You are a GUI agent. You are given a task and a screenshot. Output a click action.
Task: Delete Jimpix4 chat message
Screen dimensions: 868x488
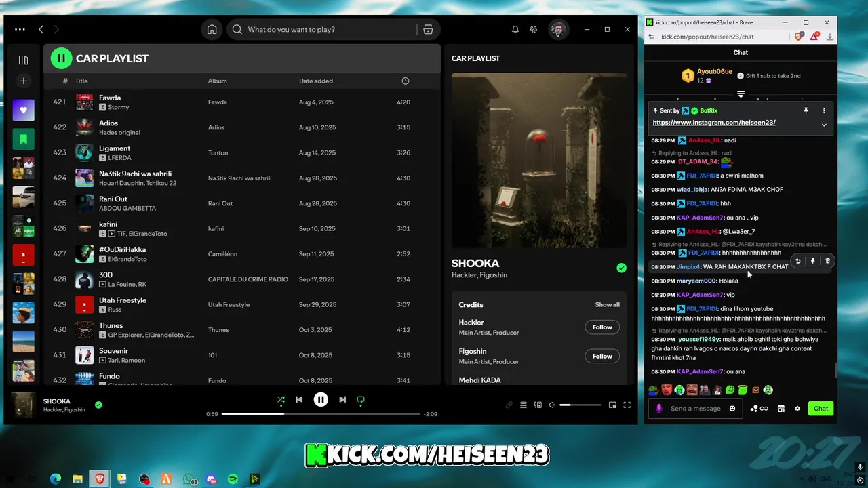(827, 261)
